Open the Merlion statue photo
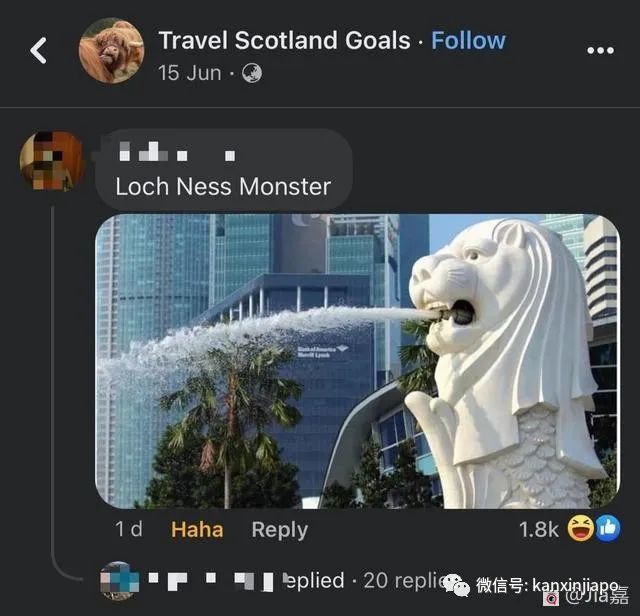This screenshot has width=640, height=616. click(358, 361)
